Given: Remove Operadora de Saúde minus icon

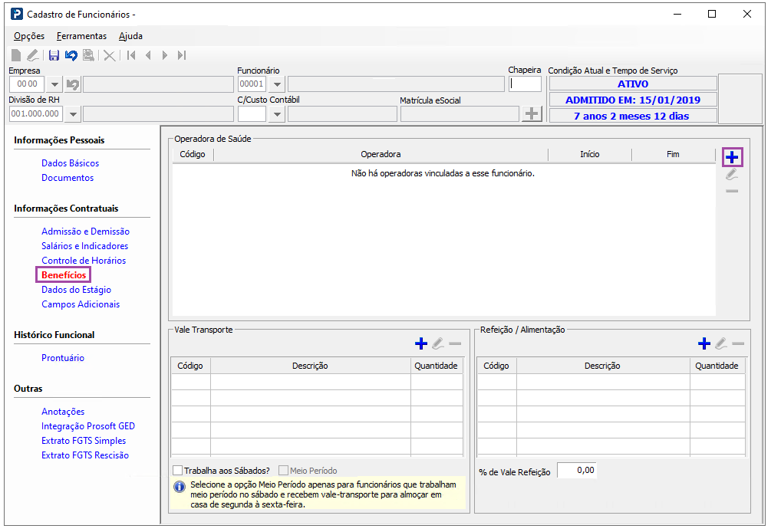Looking at the screenshot, I should pyautogui.click(x=732, y=191).
